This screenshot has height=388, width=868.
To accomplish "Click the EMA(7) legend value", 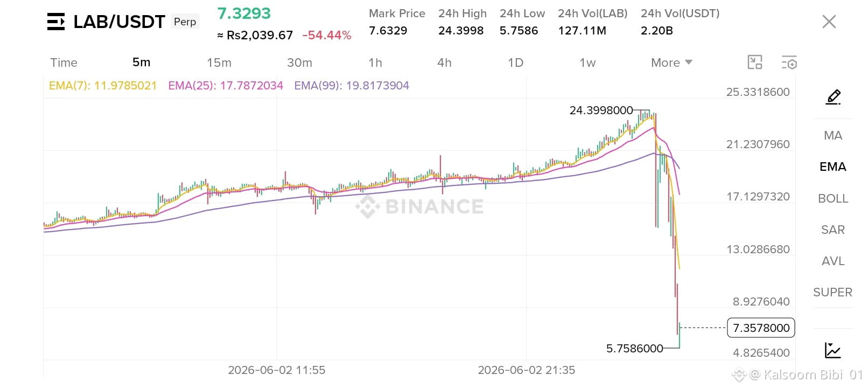I will [103, 86].
